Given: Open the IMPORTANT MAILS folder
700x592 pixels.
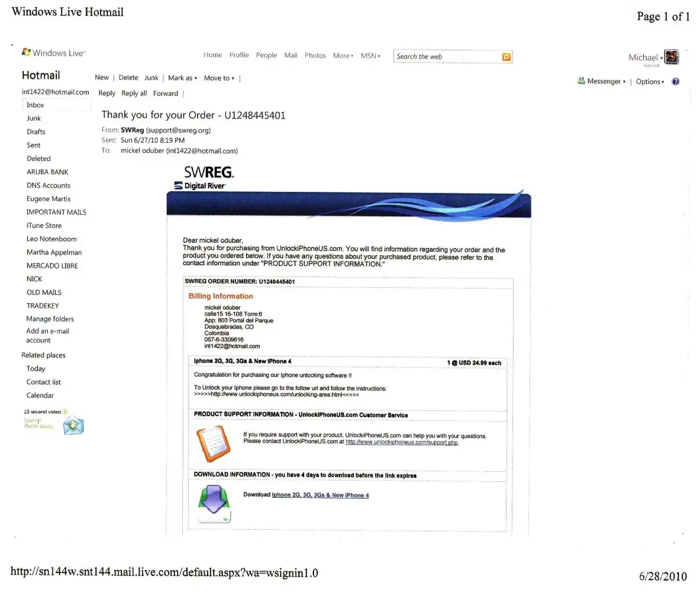Looking at the screenshot, I should tap(56, 212).
